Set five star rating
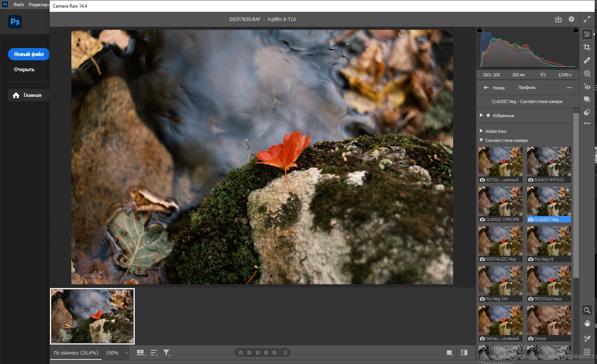 click(x=274, y=353)
